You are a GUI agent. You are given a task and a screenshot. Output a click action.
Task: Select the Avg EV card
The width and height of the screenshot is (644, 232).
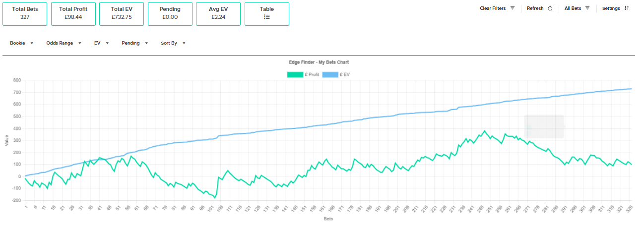pyautogui.click(x=218, y=13)
